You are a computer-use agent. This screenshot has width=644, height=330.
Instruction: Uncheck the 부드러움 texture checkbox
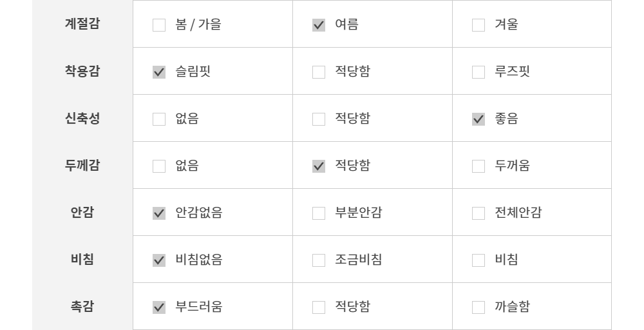point(159,307)
